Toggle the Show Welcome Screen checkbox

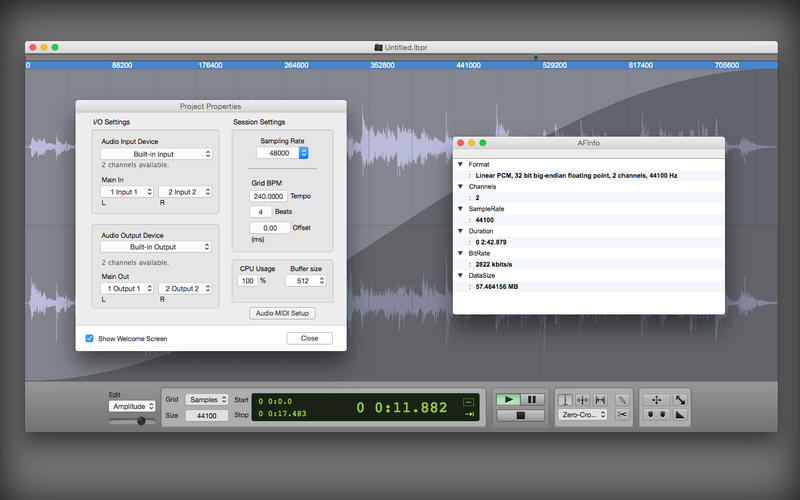point(90,338)
